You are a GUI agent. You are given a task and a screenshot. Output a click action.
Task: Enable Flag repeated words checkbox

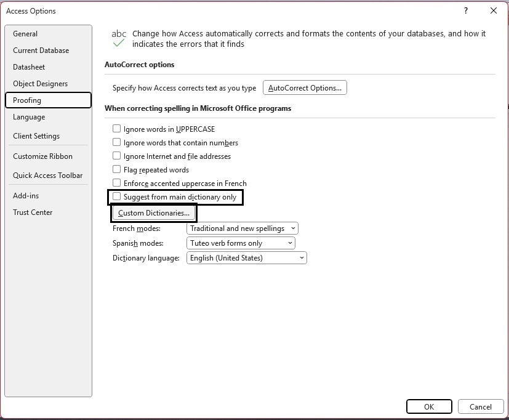(117, 170)
